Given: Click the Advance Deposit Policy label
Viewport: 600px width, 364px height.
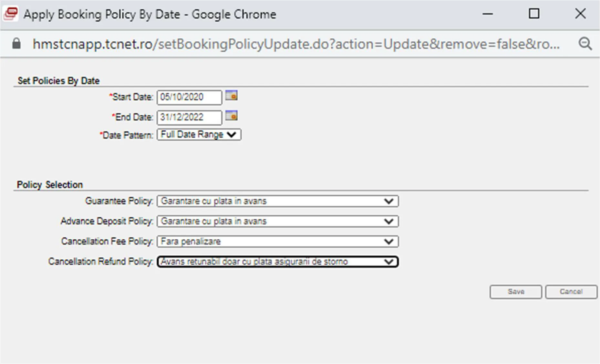Looking at the screenshot, I should (107, 221).
